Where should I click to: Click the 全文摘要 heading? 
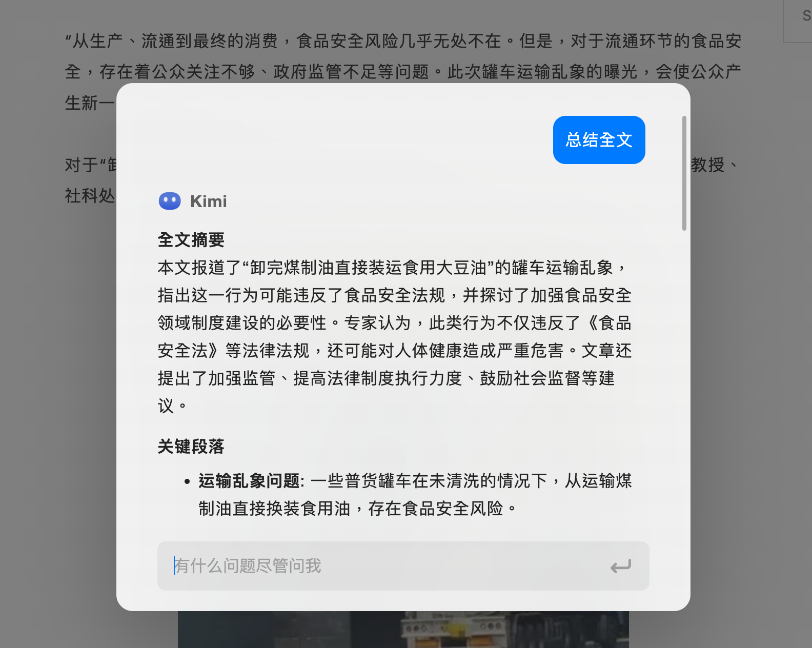191,239
